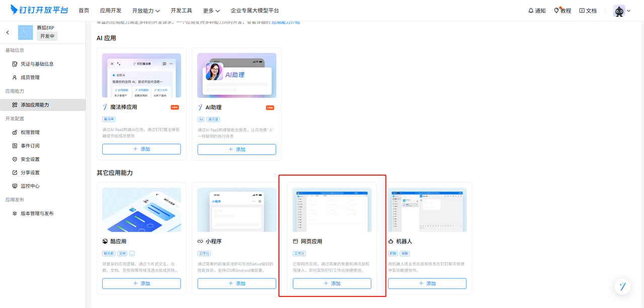Click the 酷应用 preview thumbnail
This screenshot has height=308, width=644.
[141, 210]
